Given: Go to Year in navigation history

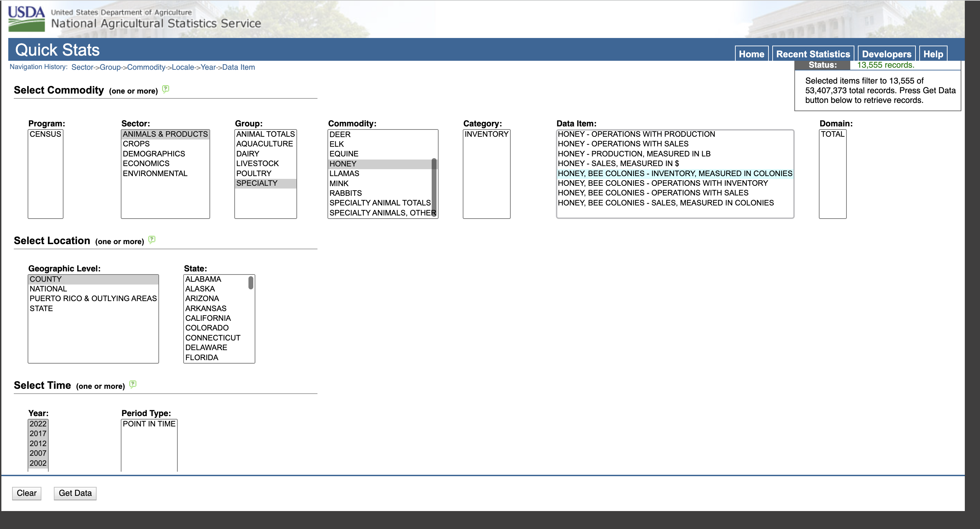Looking at the screenshot, I should pyautogui.click(x=208, y=67).
